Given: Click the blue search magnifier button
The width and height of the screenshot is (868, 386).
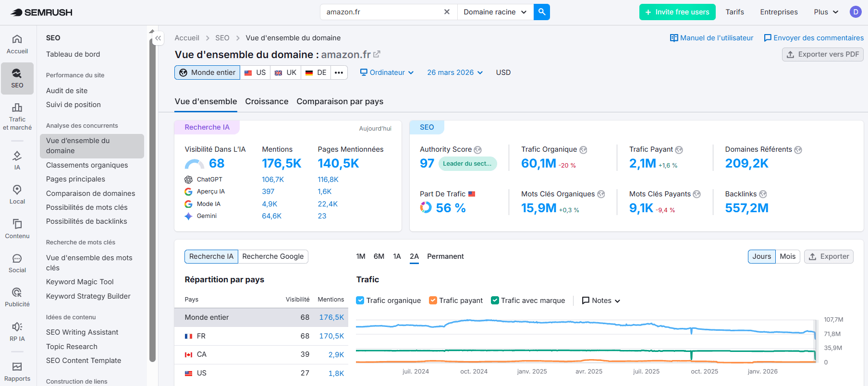Looking at the screenshot, I should pyautogui.click(x=542, y=12).
